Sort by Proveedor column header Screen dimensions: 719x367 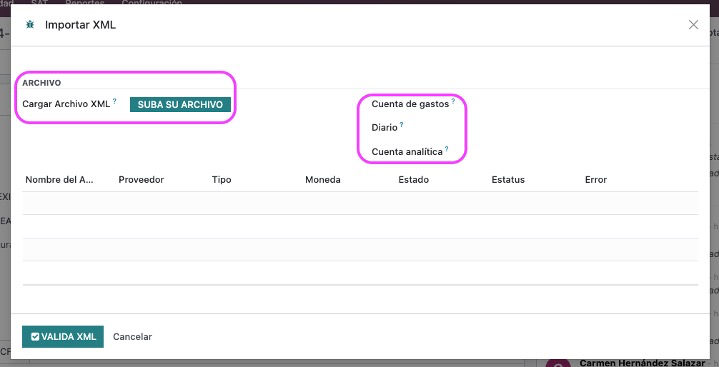(x=141, y=180)
